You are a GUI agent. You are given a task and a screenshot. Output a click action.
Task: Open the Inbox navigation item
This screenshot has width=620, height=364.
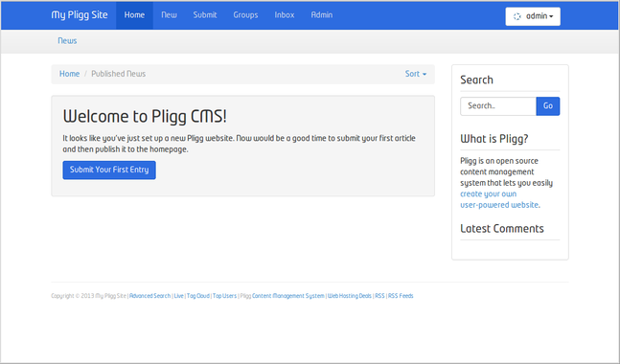click(x=285, y=15)
